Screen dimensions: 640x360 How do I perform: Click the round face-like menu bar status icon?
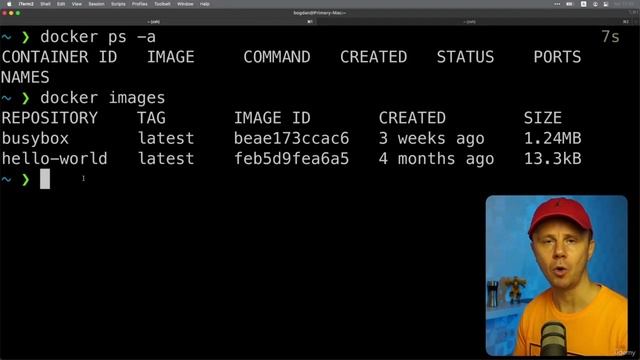coord(596,4)
